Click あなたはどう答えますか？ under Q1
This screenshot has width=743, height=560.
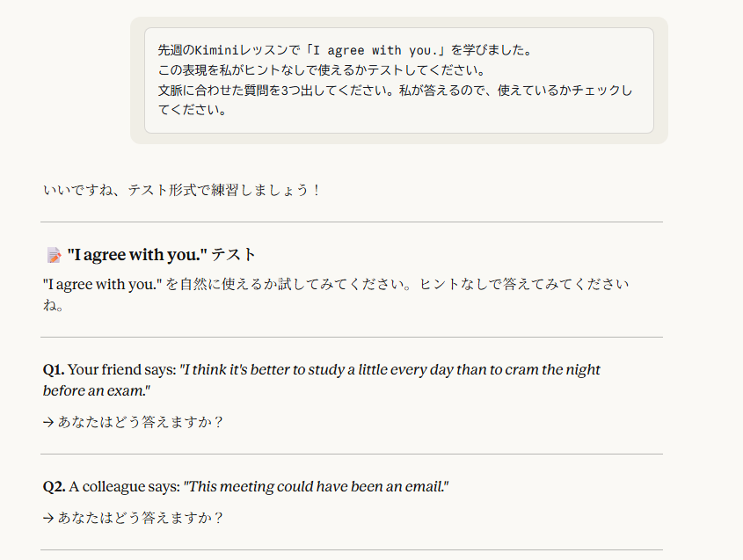point(141,421)
